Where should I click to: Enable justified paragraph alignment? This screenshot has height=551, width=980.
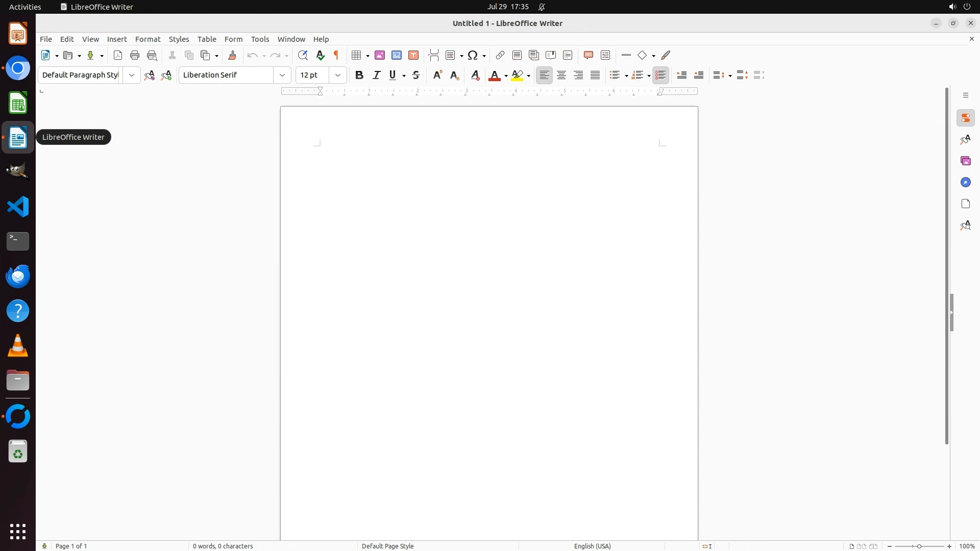pyautogui.click(x=595, y=76)
